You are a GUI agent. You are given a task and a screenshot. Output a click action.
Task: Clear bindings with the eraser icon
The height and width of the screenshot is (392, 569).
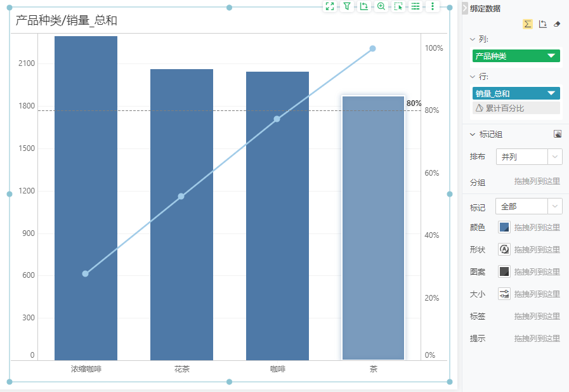coord(556,23)
